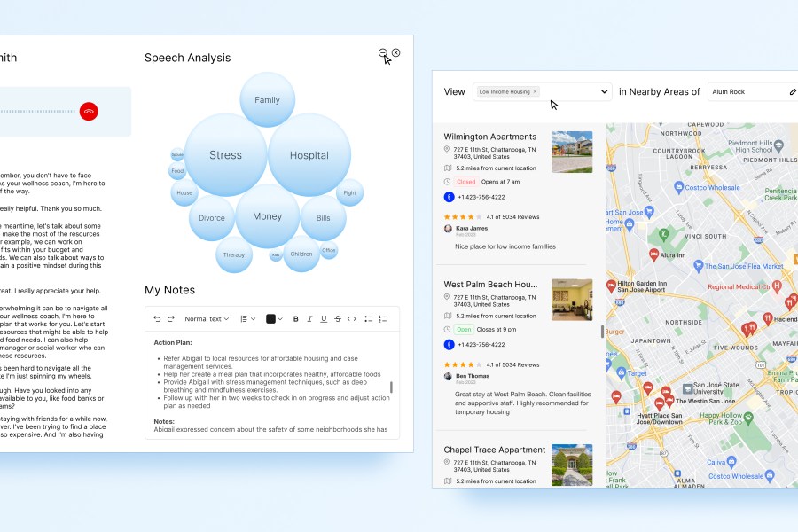This screenshot has height=532, width=798.
Task: Click the code block icon in notes toolbar
Action: coord(352,319)
